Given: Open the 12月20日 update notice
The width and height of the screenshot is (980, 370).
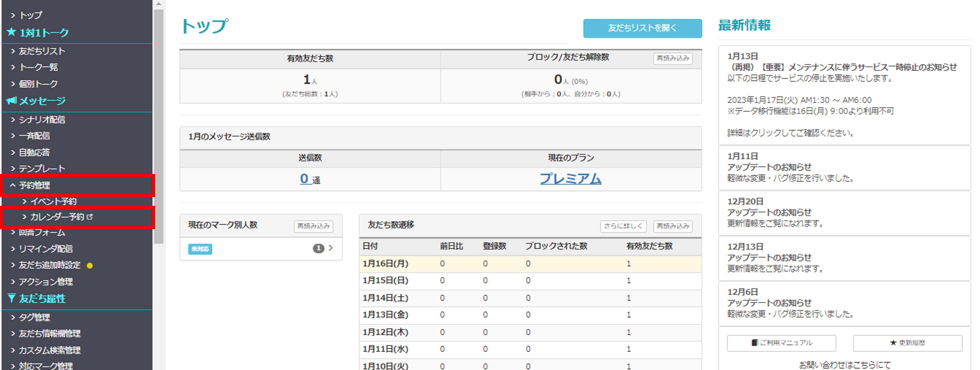Looking at the screenshot, I should pos(844,213).
